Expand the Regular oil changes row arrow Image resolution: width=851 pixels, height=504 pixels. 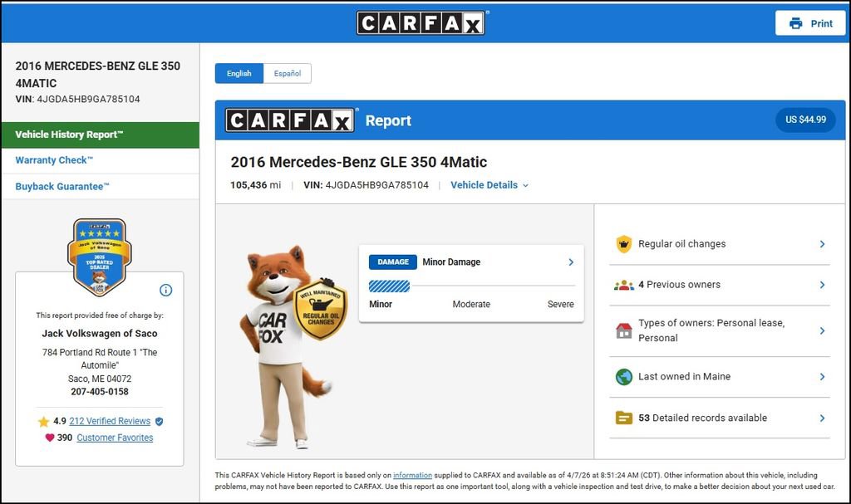coord(822,244)
